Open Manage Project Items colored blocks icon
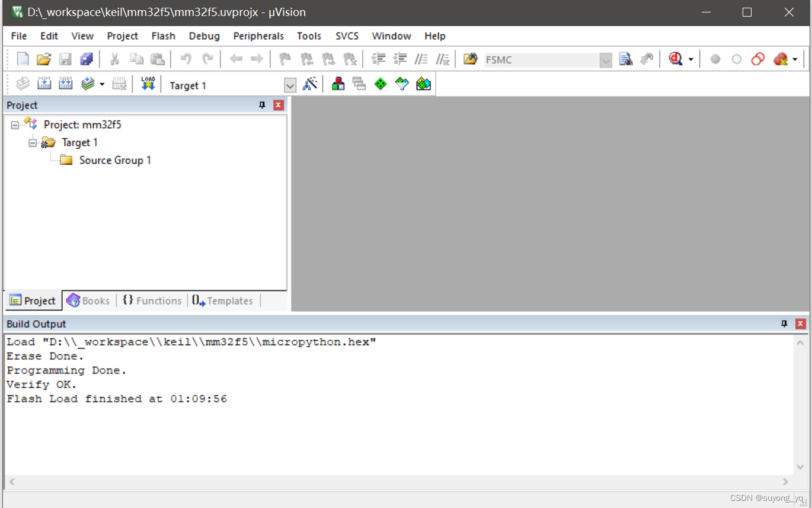Screen dimensions: 812x508 click(x=338, y=84)
